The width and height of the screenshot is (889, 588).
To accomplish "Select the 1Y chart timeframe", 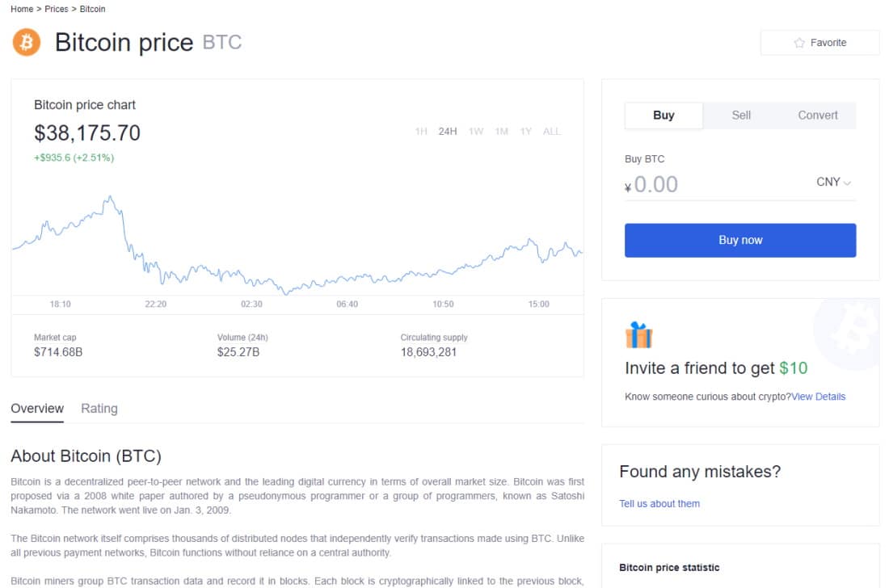I will [x=526, y=131].
